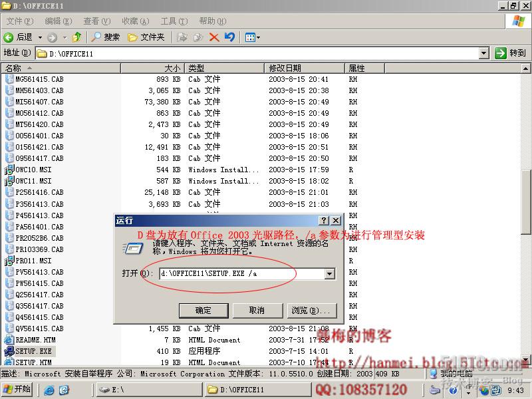Select the README.HTM file icon
This screenshot has width=532, height=399.
9,340
